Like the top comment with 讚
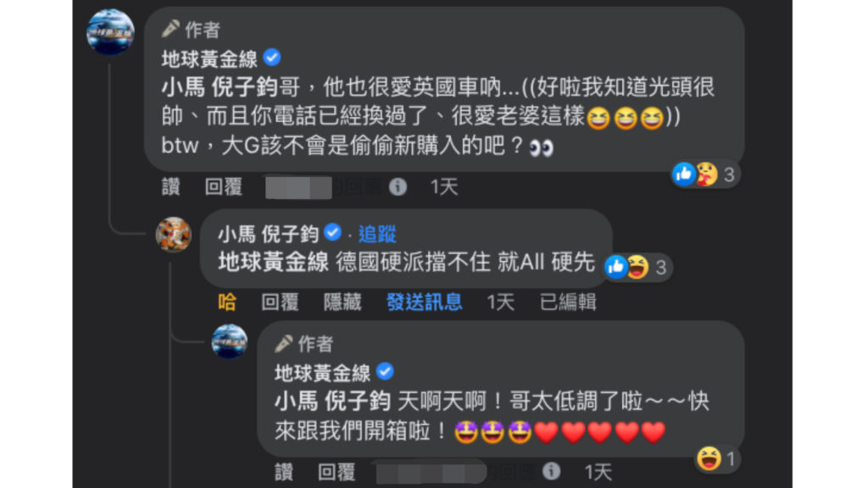 (x=170, y=187)
